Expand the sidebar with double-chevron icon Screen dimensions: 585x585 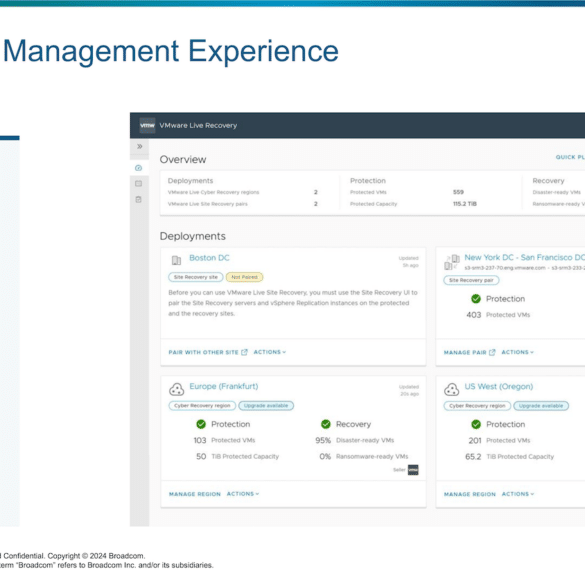(x=140, y=146)
